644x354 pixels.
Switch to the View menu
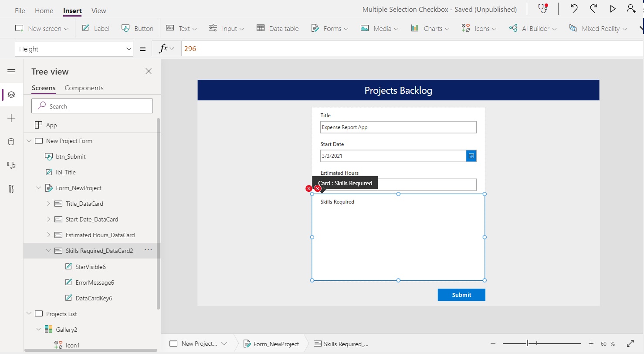(98, 10)
